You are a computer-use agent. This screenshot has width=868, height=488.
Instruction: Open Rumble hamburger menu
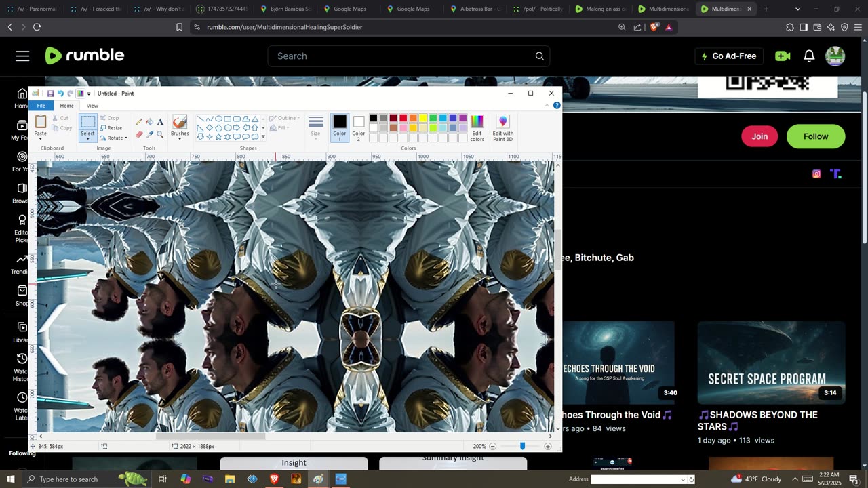22,56
